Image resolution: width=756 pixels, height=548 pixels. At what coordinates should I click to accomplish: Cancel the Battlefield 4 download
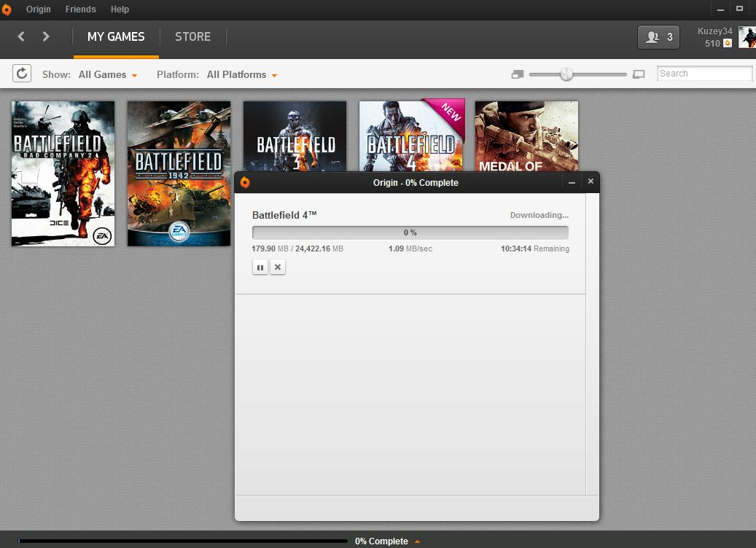278,267
